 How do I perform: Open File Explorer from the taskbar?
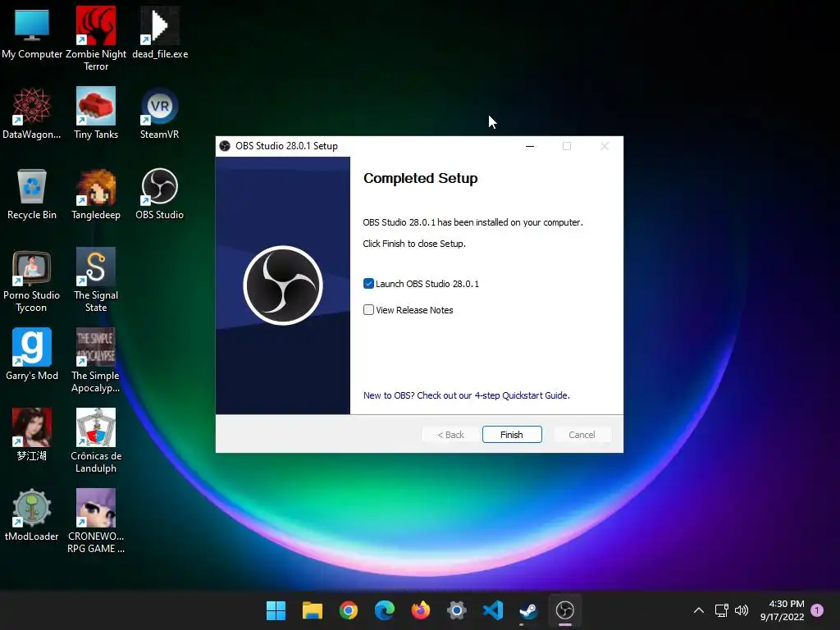click(x=313, y=610)
